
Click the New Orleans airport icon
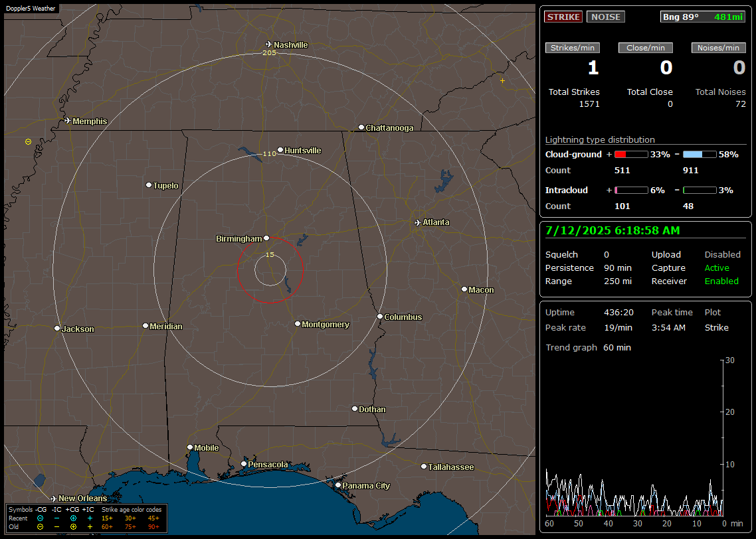point(54,499)
